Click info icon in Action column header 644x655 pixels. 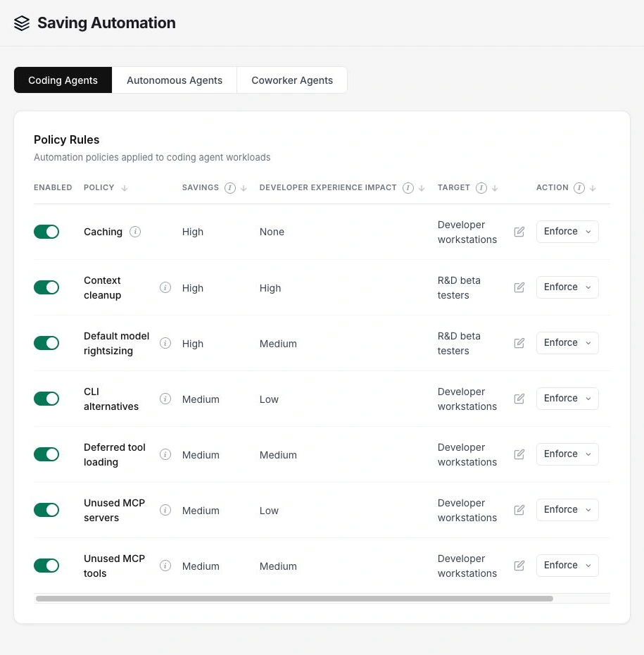(x=579, y=188)
